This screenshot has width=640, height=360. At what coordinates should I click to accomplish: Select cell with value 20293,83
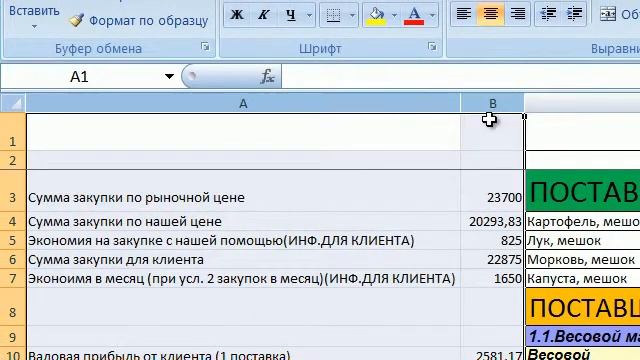(x=493, y=221)
